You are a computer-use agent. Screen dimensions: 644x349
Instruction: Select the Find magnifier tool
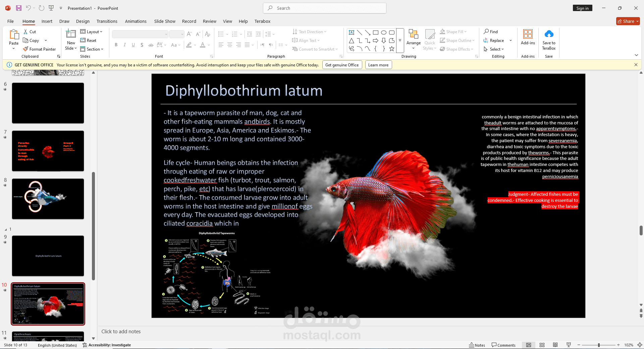[x=486, y=32]
